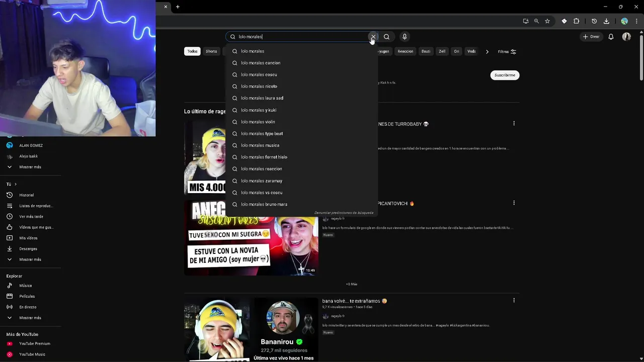The width and height of the screenshot is (644, 362).
Task: Expand the Tú section arrow
Action: point(16,184)
